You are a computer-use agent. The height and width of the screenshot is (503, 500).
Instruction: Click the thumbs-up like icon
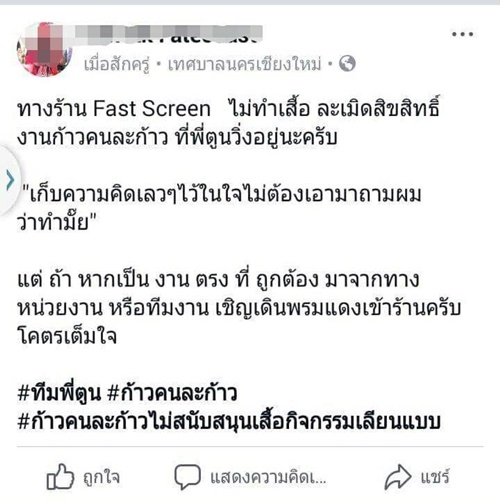(60, 476)
